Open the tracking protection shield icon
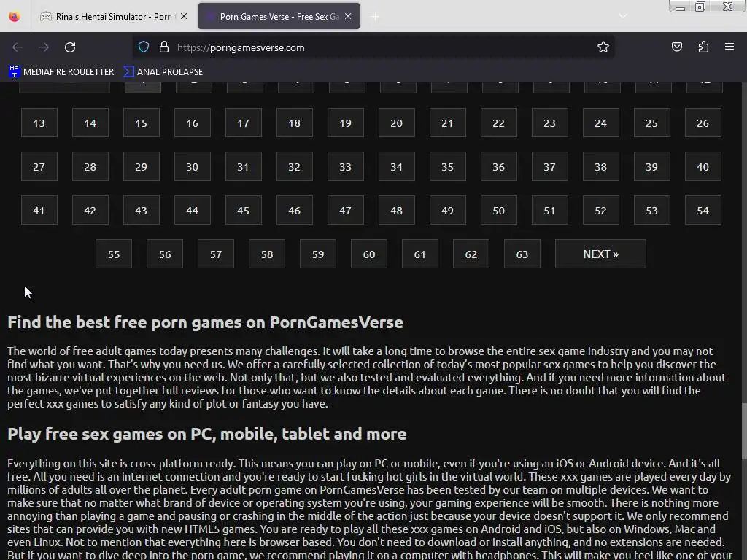The image size is (747, 560). click(144, 47)
